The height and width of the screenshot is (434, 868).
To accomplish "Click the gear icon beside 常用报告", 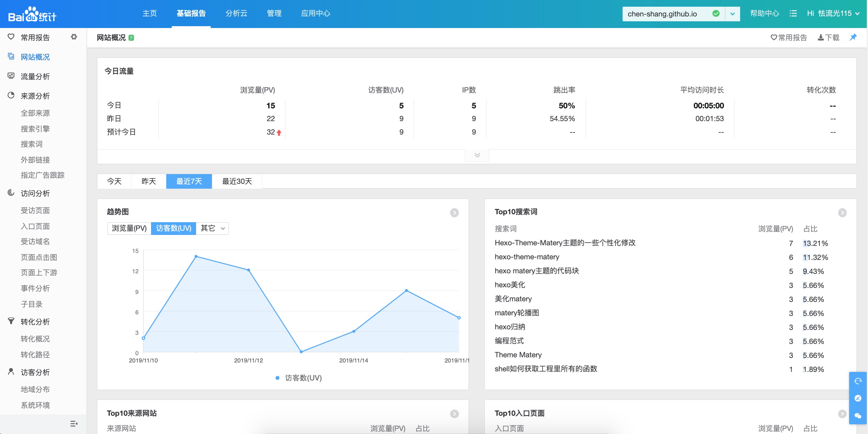I will (74, 37).
